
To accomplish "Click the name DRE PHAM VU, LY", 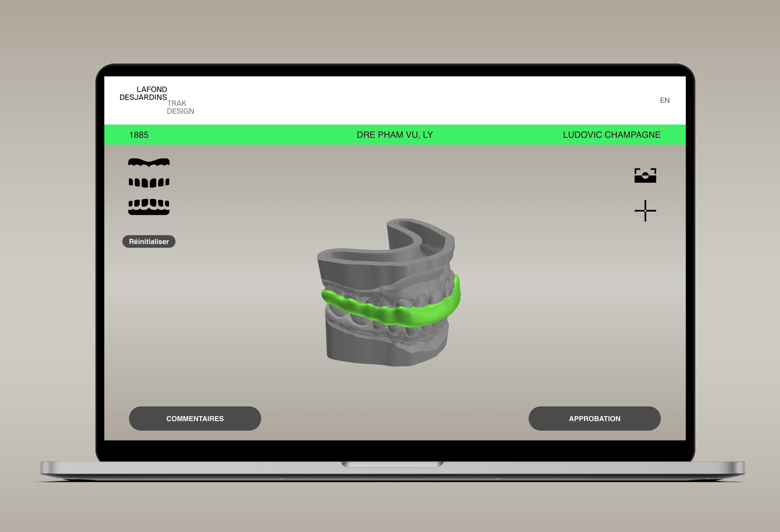I will (x=395, y=135).
